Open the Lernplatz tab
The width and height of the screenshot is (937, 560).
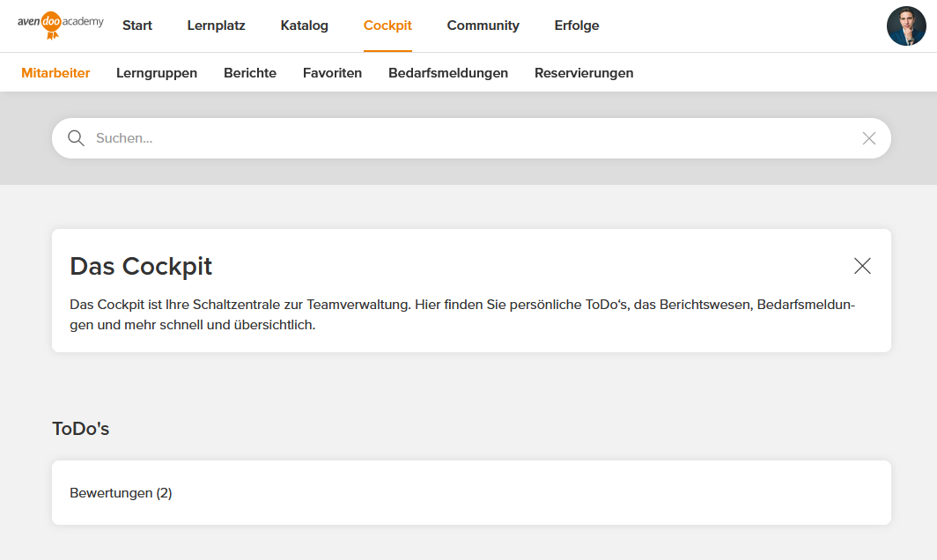click(216, 26)
